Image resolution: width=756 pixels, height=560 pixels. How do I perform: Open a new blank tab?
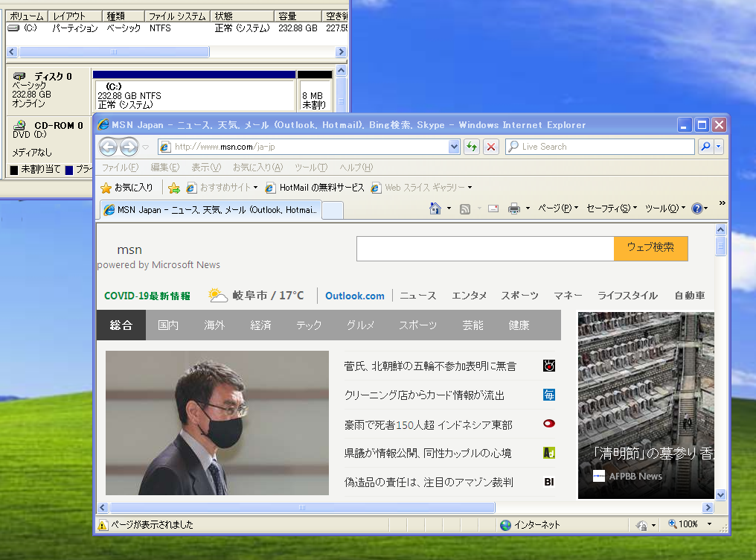332,210
